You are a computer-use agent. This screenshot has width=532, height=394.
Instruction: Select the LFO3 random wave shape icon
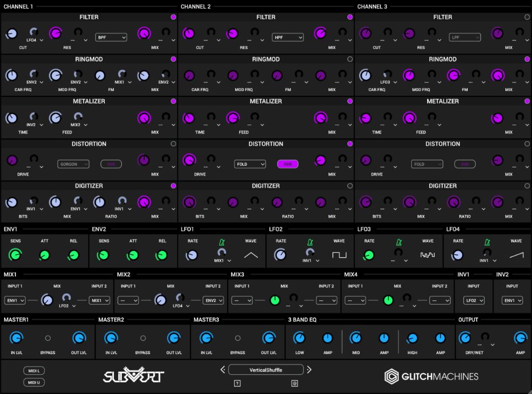428,255
